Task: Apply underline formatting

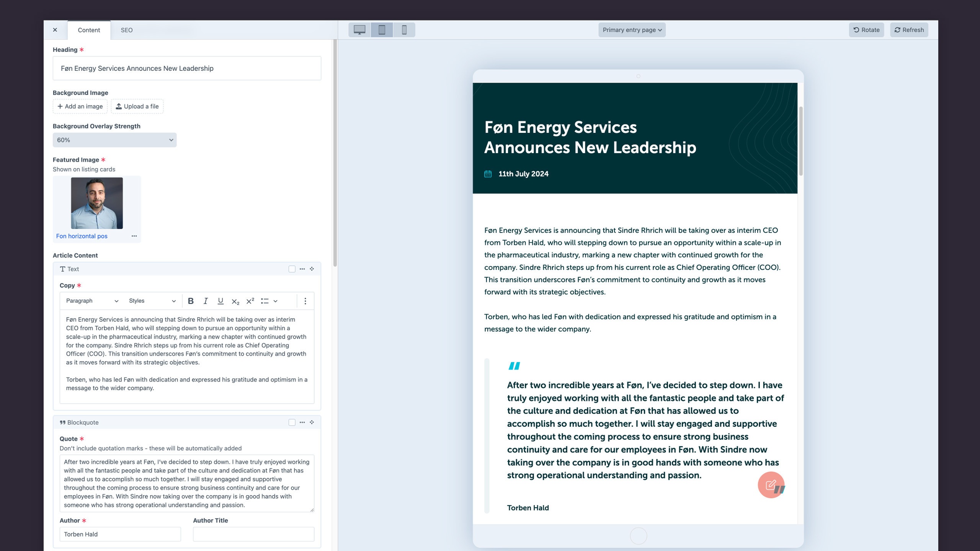Action: pyautogui.click(x=220, y=301)
